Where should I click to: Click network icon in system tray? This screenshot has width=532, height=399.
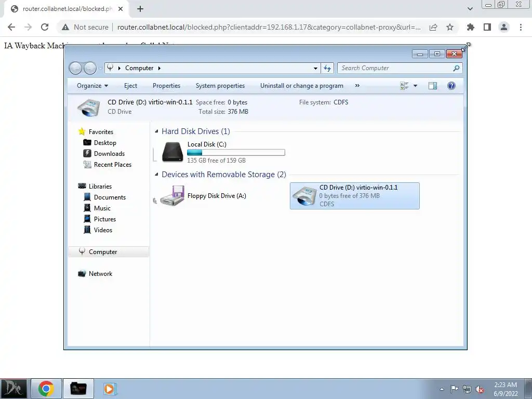(x=467, y=389)
